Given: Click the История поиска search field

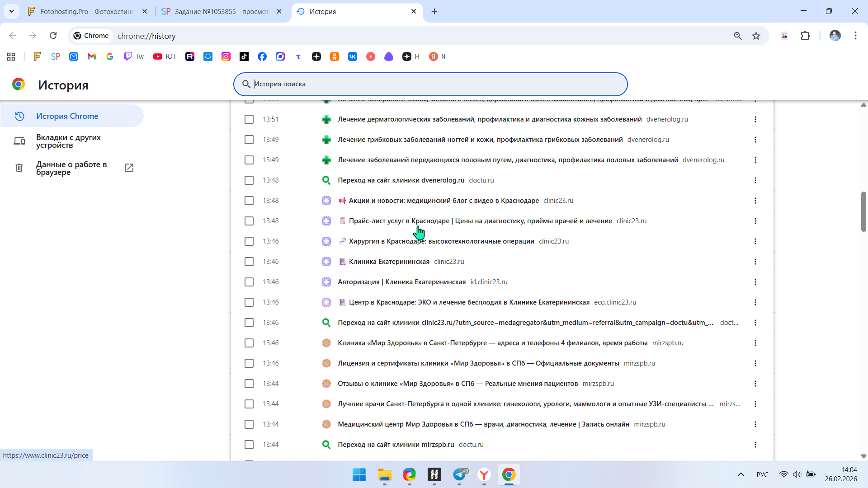Looking at the screenshot, I should click(429, 84).
